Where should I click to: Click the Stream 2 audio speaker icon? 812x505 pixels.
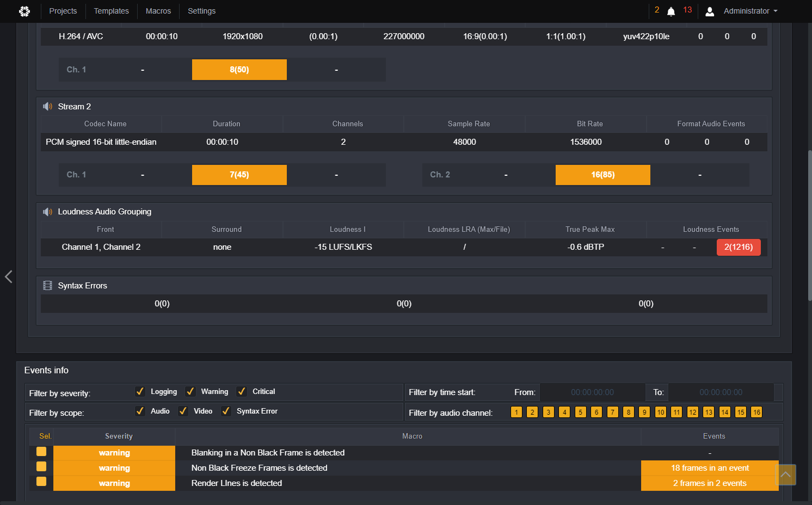[48, 107]
